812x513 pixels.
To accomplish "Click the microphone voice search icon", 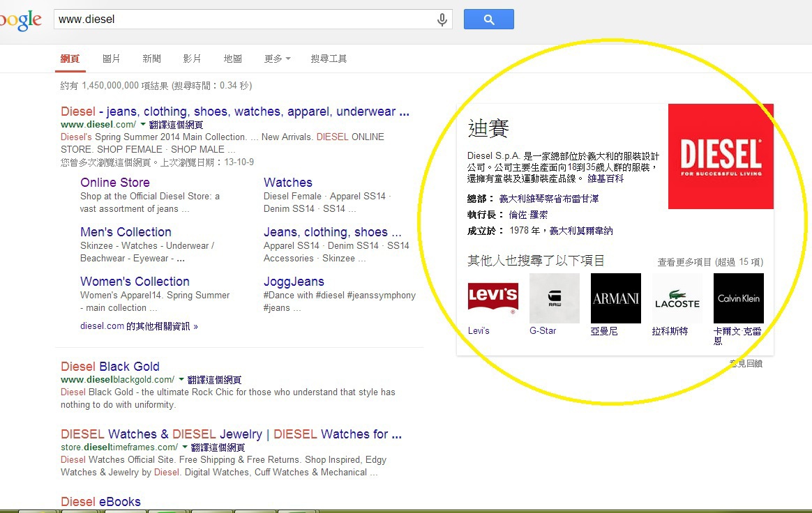I will coord(442,20).
